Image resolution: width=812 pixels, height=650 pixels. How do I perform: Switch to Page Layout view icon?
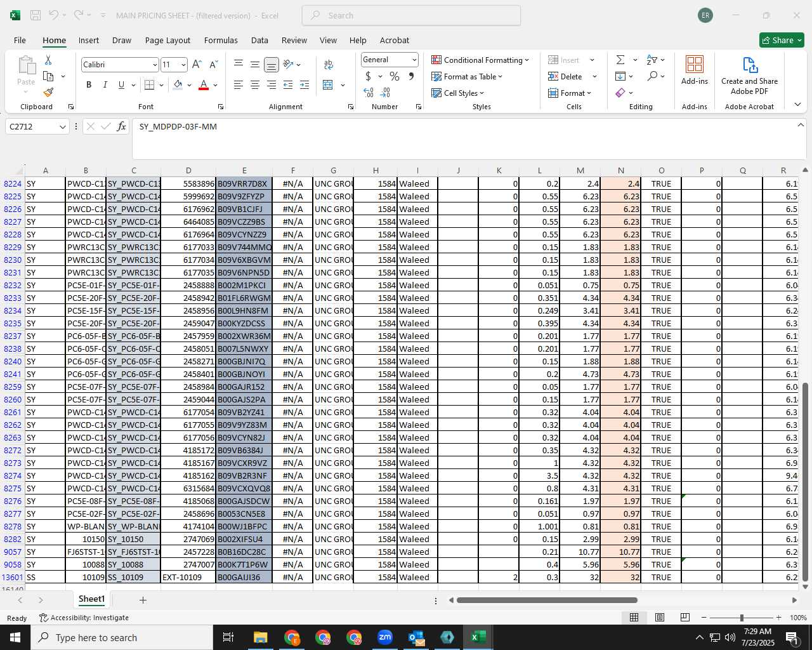660,618
